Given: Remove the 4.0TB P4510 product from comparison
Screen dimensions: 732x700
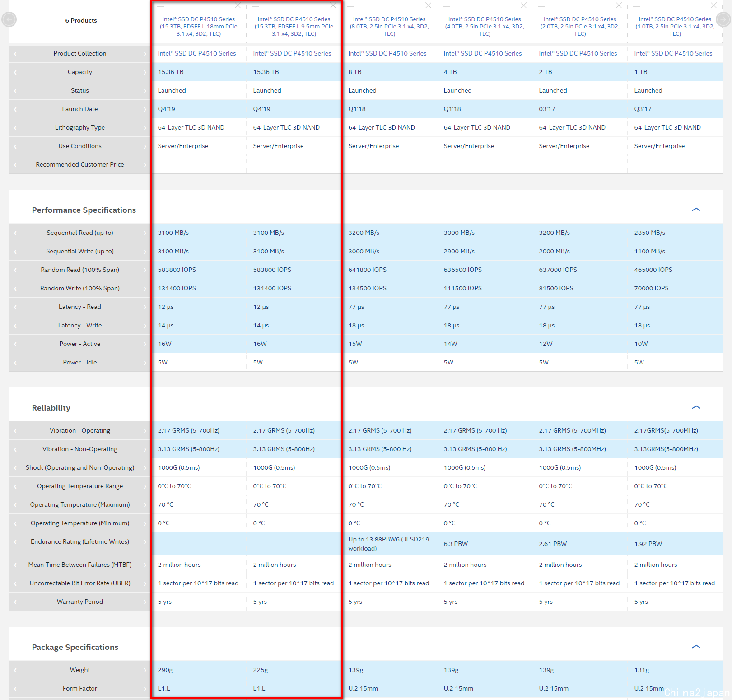Looking at the screenshot, I should (523, 5).
